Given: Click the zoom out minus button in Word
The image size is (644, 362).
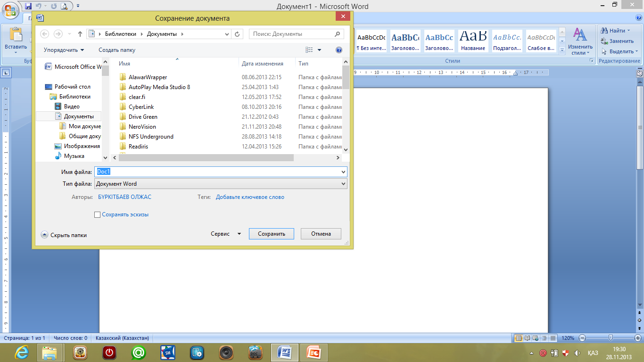Looking at the screenshot, I should (x=583, y=338).
